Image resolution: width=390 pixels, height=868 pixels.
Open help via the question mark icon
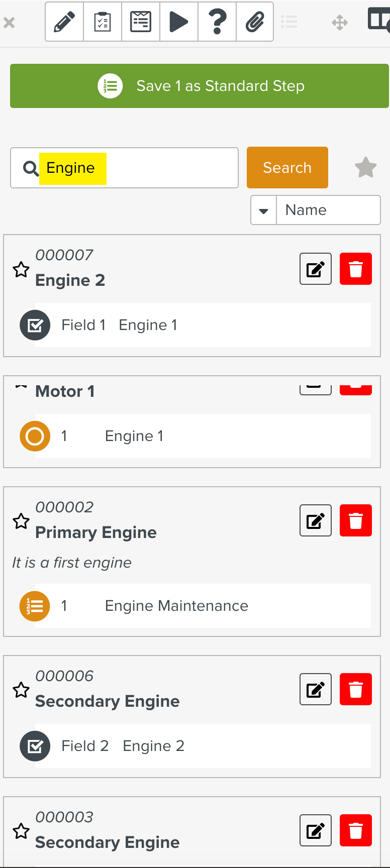pyautogui.click(x=217, y=22)
